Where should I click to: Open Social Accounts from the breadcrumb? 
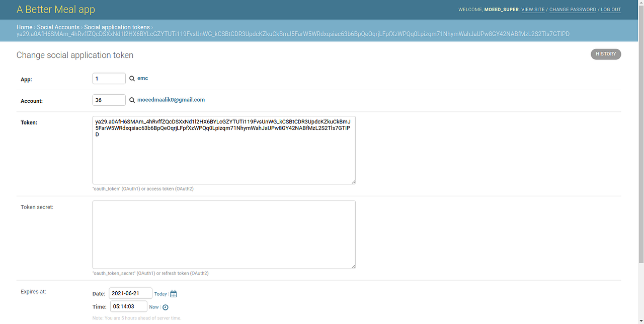[58, 27]
